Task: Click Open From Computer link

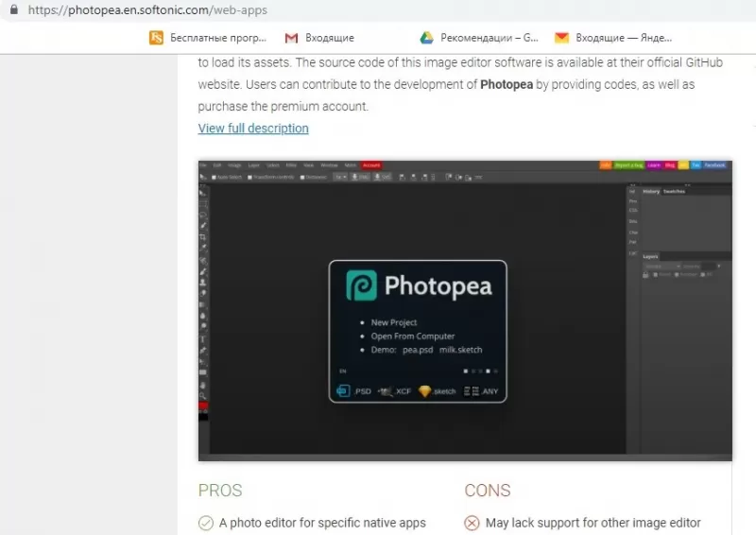Action: coord(413,336)
